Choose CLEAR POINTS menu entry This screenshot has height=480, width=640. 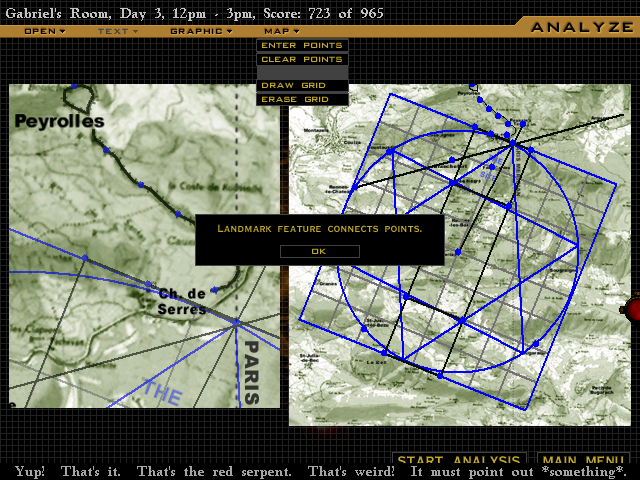click(302, 59)
